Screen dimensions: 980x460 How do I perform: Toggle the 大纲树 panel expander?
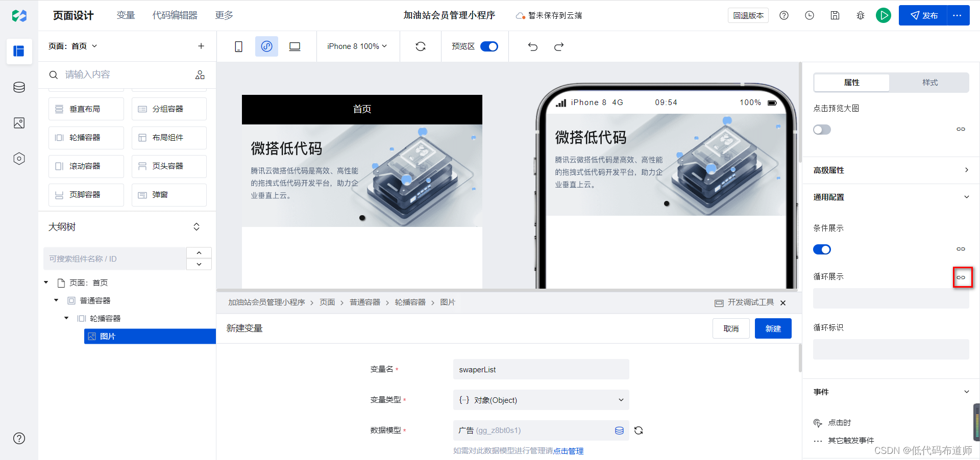197,227
